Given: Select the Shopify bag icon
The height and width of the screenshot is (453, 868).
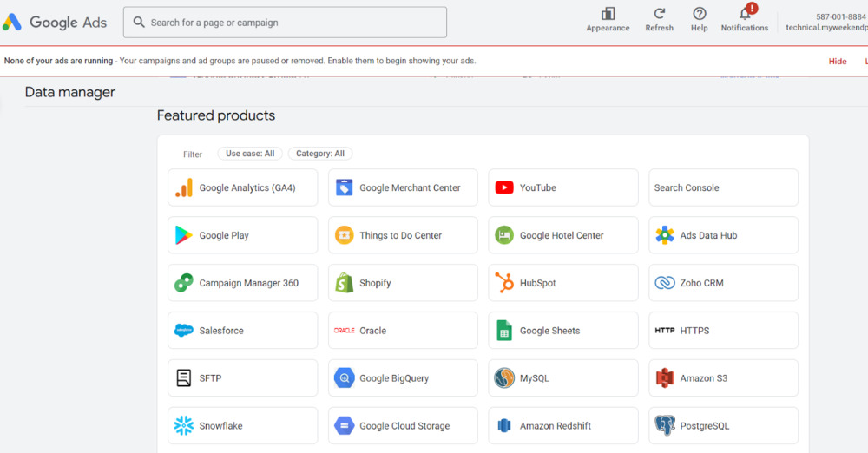Looking at the screenshot, I should click(x=345, y=283).
